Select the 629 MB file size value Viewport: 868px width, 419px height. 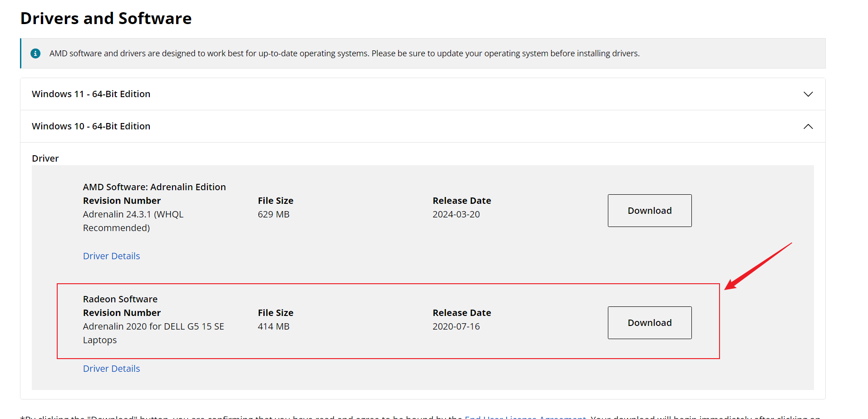click(x=273, y=214)
